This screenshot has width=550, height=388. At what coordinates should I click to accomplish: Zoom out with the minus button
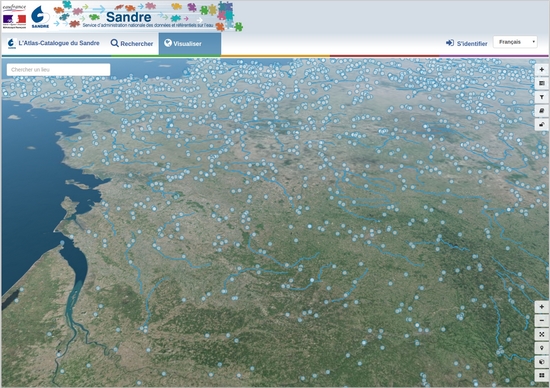pyautogui.click(x=542, y=320)
